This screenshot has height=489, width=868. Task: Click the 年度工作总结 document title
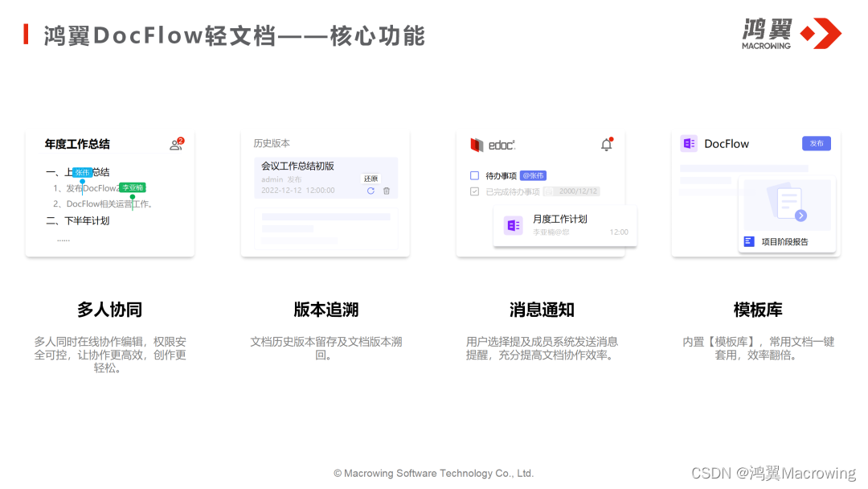point(77,144)
